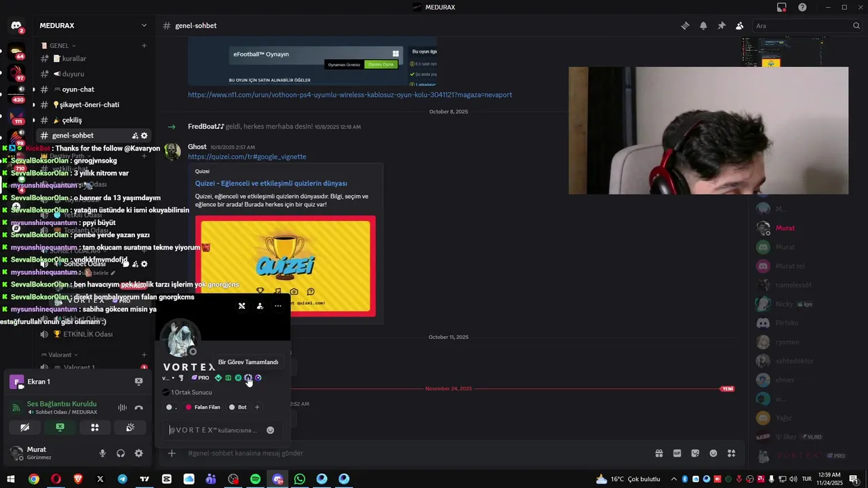Click the PRO server tag on profile
Screen dimensions: 868x488
click(200, 378)
